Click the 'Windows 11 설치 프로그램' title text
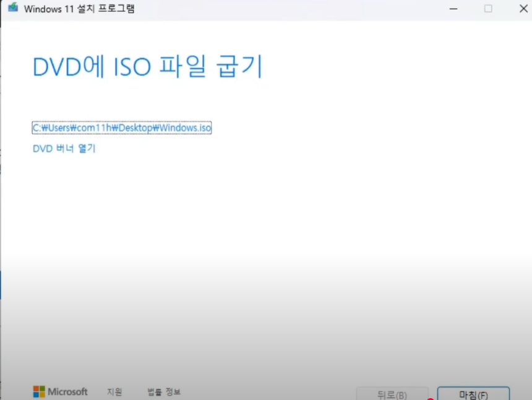532x400 pixels. point(79,9)
